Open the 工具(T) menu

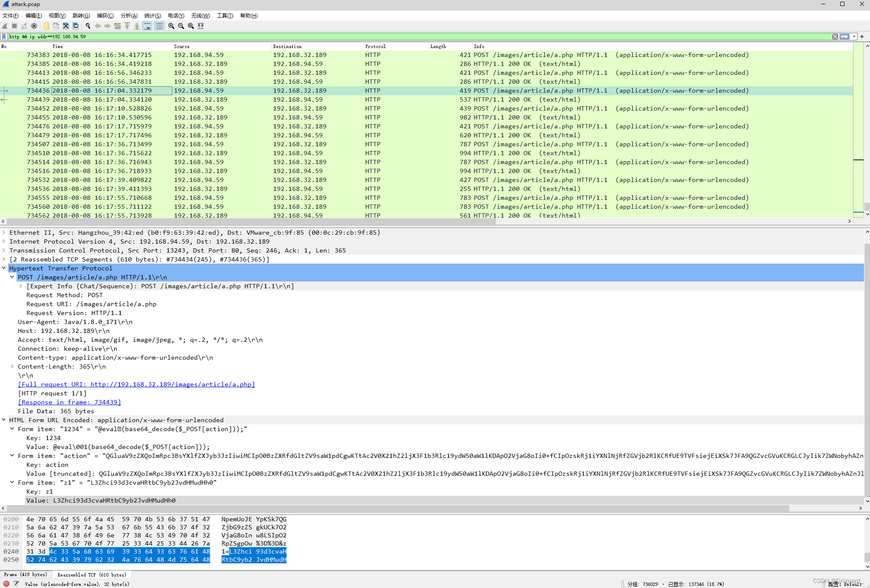pos(225,16)
